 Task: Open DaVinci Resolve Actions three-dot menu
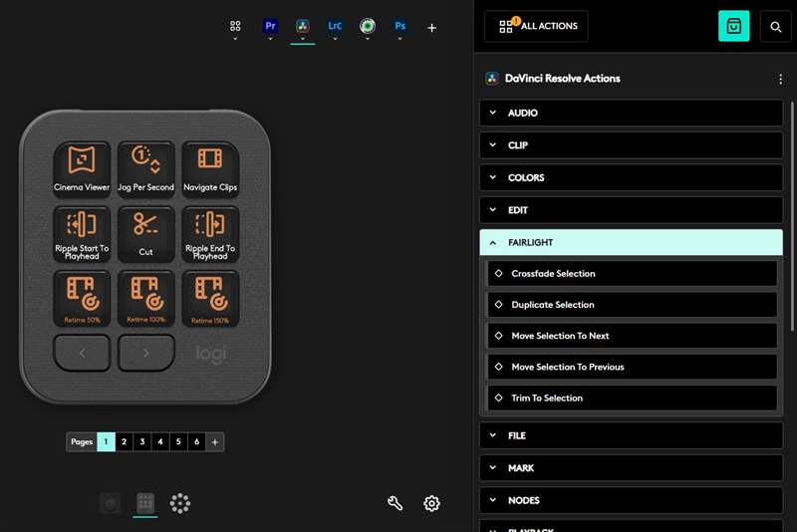tap(780, 79)
